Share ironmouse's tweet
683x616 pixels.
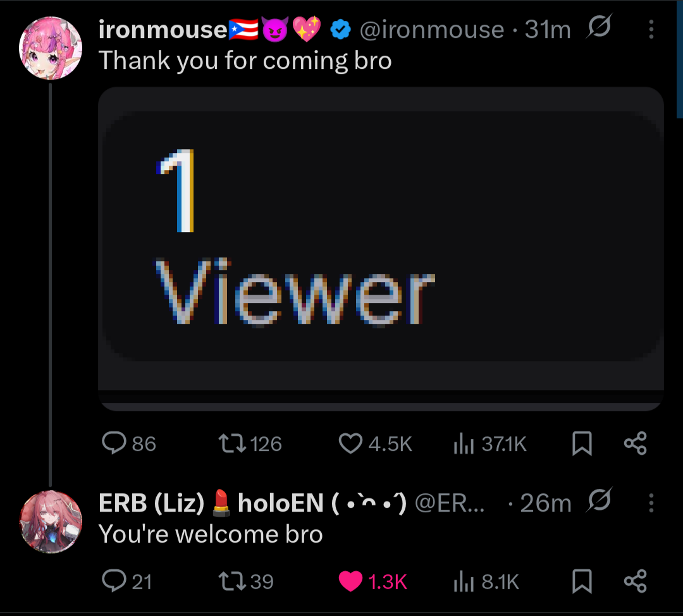click(636, 443)
